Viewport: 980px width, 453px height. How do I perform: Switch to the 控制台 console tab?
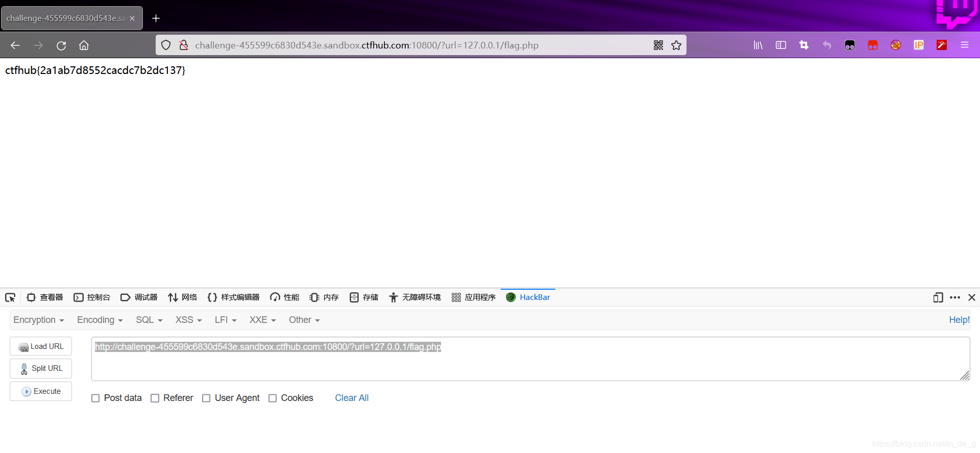click(x=92, y=297)
